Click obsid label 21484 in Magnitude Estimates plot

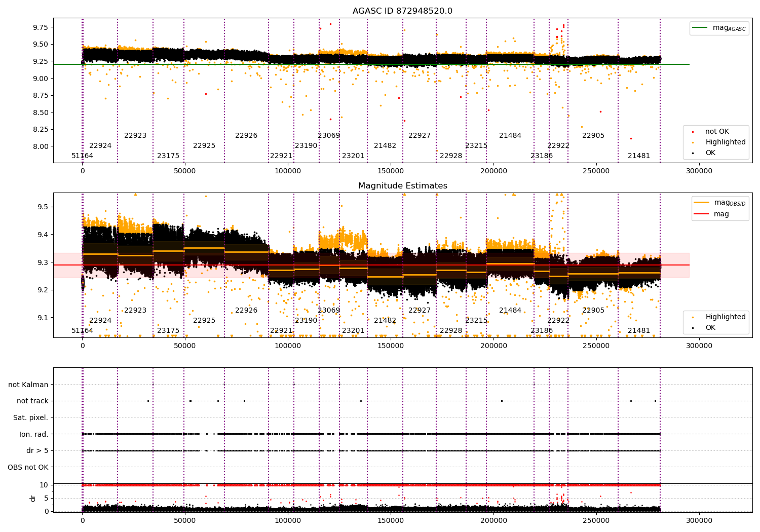pyautogui.click(x=510, y=310)
